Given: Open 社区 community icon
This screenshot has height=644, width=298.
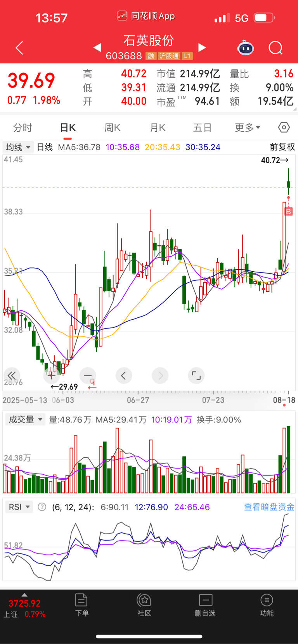Looking at the screenshot, I should pyautogui.click(x=144, y=605).
